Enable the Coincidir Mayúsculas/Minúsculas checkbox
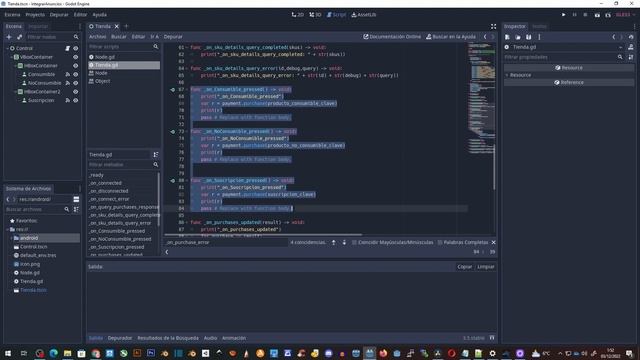Screen dimensions: 640x360 point(354,242)
